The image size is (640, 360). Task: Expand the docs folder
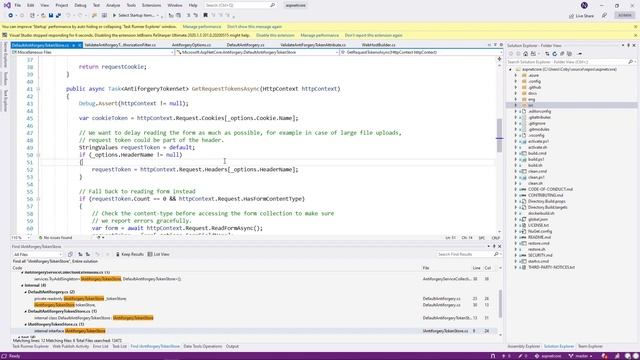click(516, 93)
